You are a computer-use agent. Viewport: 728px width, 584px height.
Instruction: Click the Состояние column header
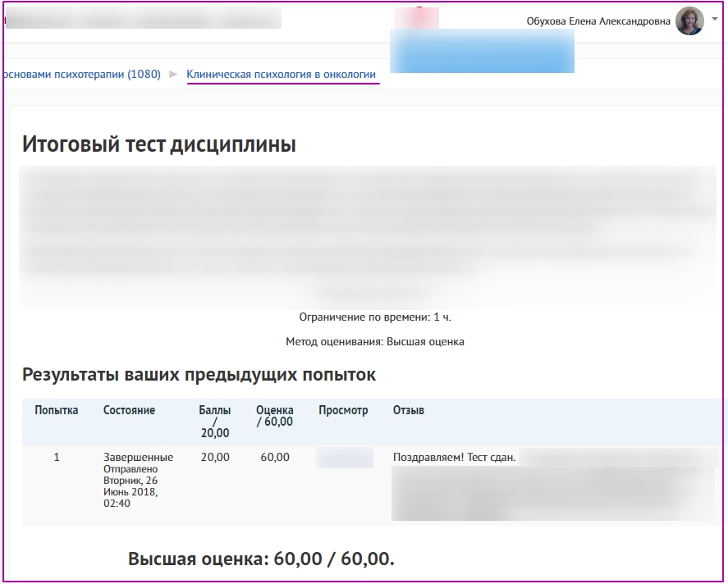129,410
